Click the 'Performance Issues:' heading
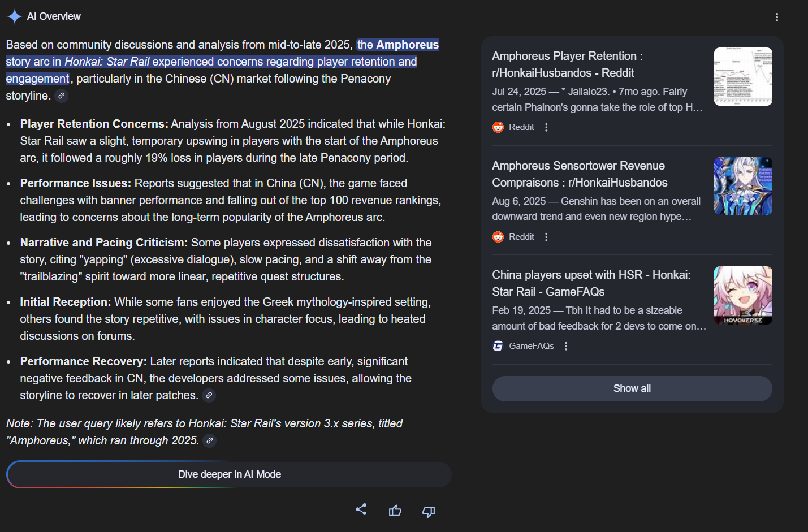The width and height of the screenshot is (808, 532). point(75,183)
